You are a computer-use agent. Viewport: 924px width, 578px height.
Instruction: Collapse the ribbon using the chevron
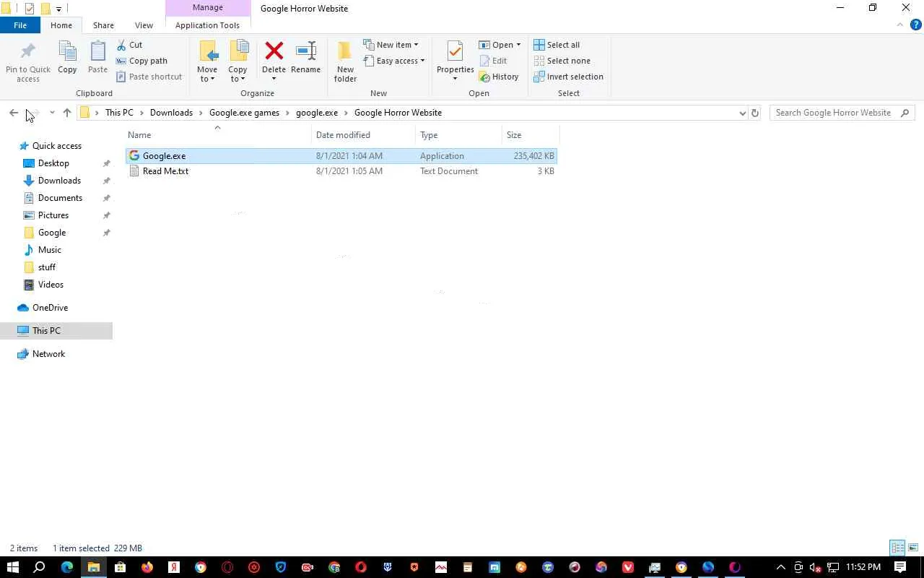[x=900, y=25]
